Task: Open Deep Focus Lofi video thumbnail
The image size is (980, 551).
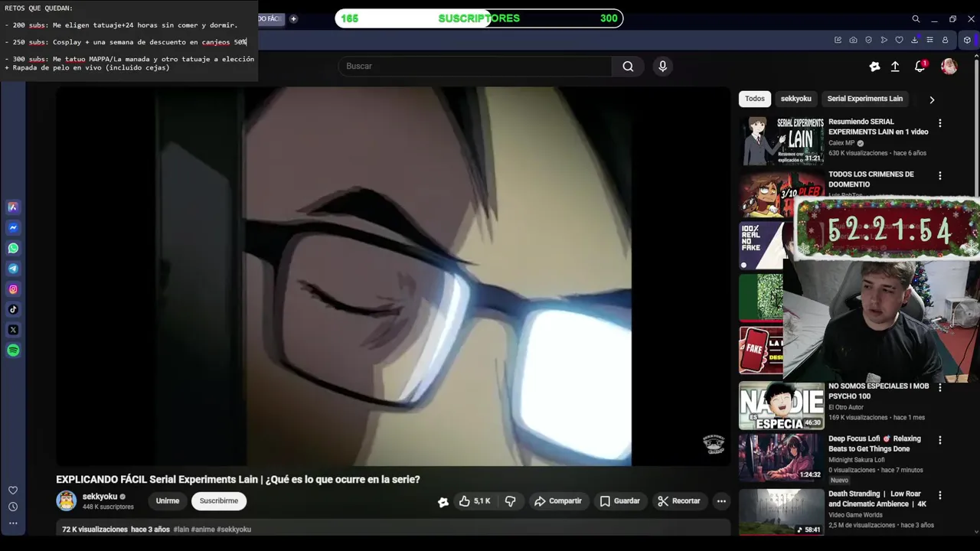Action: 782,458
